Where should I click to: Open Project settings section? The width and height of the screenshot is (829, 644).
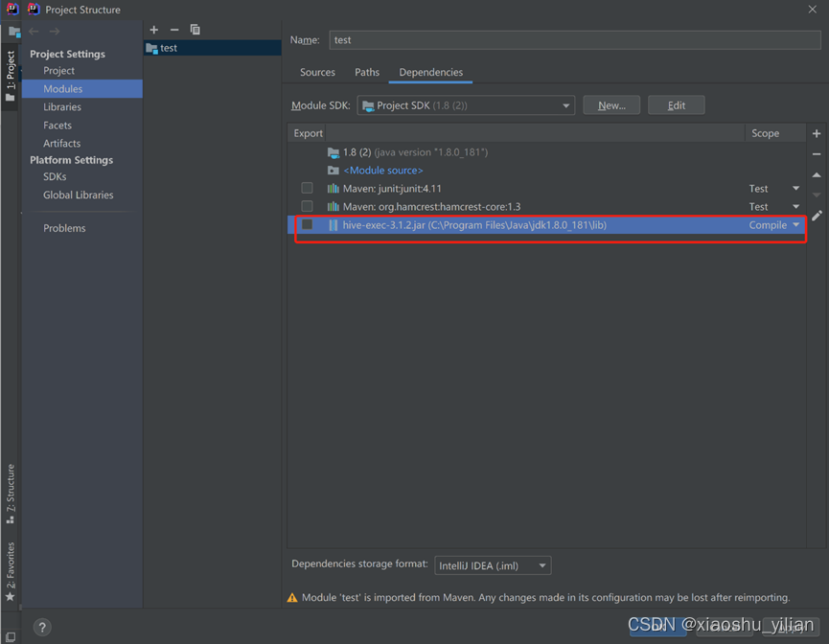pyautogui.click(x=58, y=70)
